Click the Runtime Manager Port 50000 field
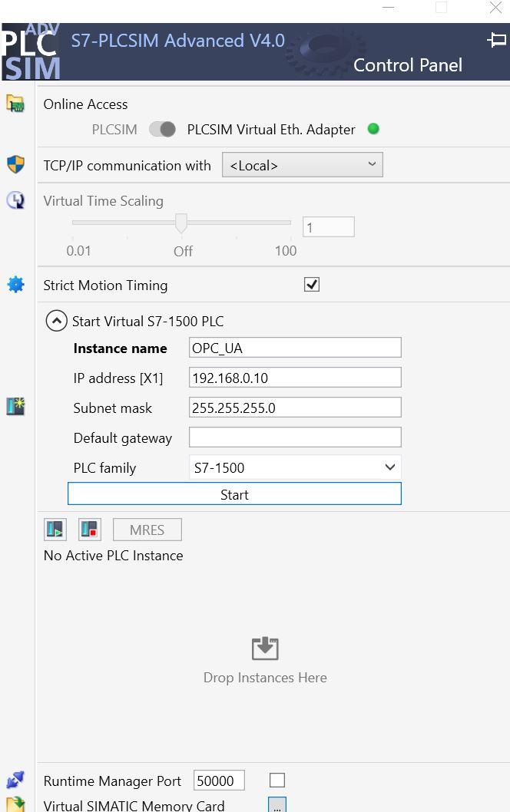Screen dimensions: 510x812 [x=219, y=780]
